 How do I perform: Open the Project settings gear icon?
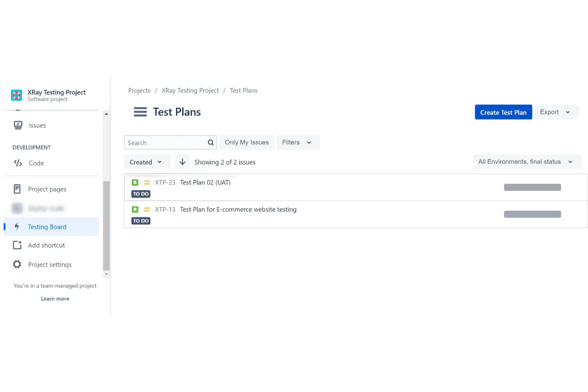[x=17, y=264]
